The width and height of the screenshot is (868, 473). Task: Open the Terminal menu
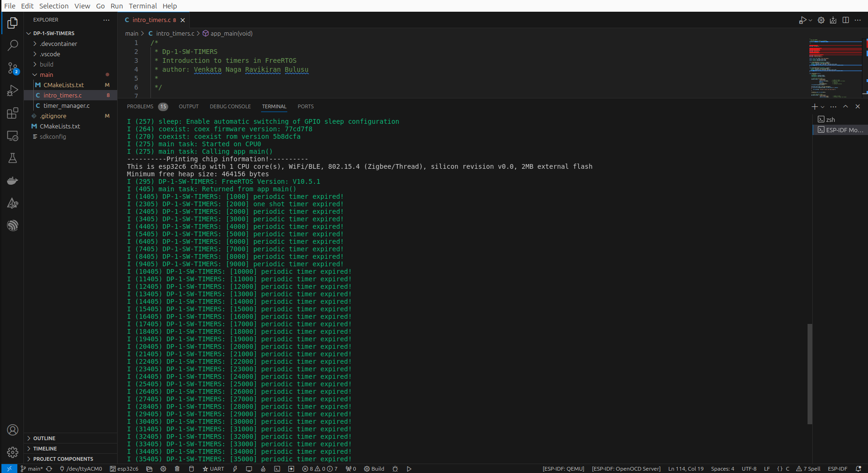point(143,6)
